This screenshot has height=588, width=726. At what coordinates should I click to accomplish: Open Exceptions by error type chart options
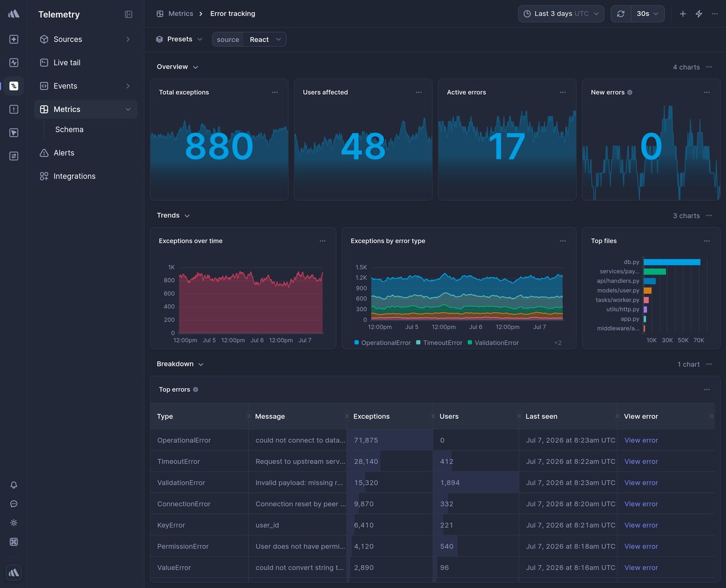563,241
